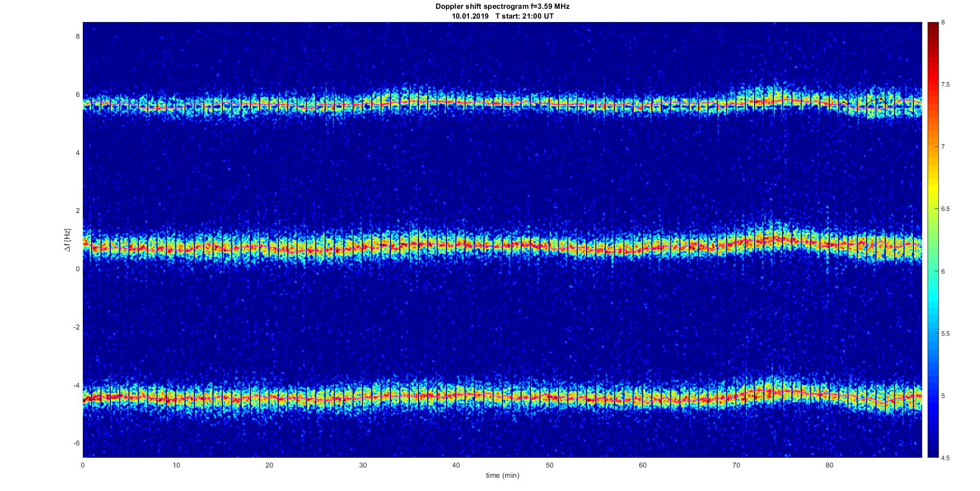
Task: Click the vertical color scale bar
Action: [932, 240]
